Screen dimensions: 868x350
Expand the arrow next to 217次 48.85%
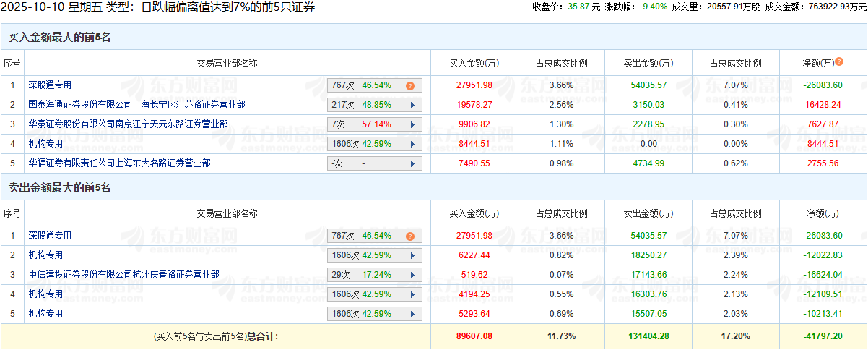tap(412, 105)
